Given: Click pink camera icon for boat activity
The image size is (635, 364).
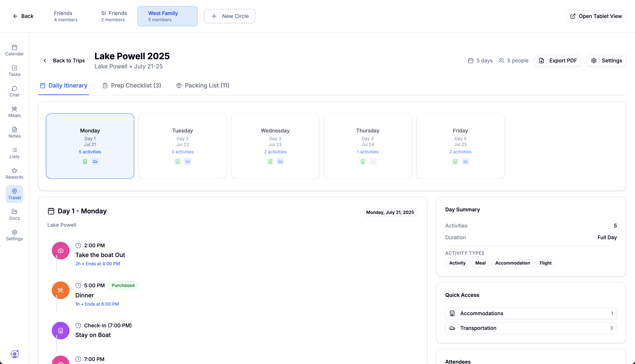Looking at the screenshot, I should point(61,250).
